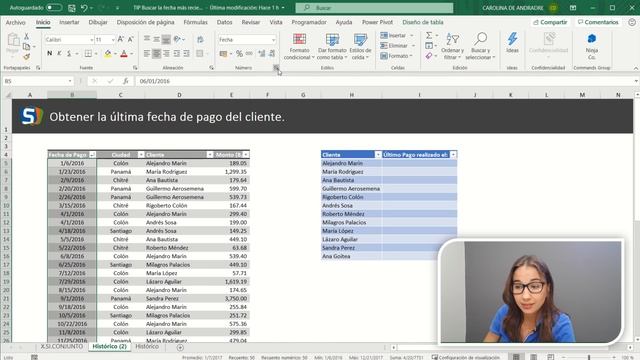Click the decrease decimal icon
640x360 pixels.
pyautogui.click(x=272, y=53)
